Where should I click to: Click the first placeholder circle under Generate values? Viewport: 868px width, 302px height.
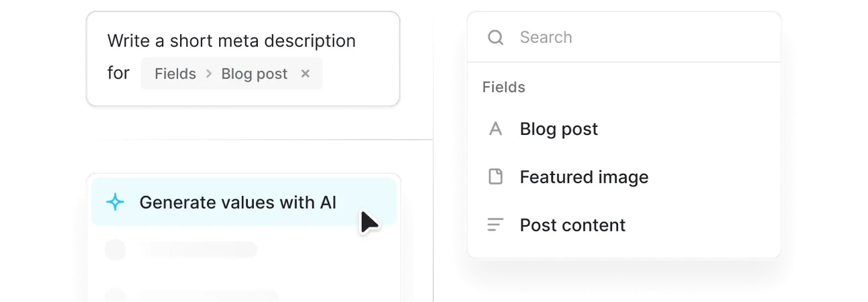(x=116, y=250)
